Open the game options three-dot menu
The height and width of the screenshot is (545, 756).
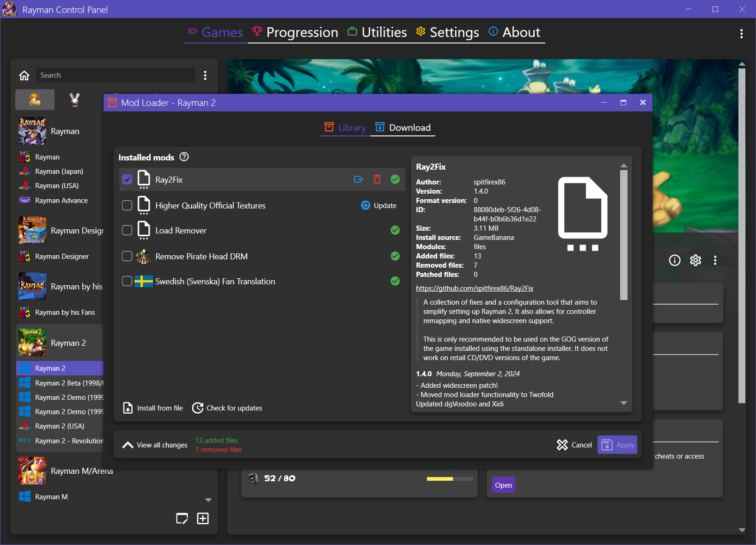point(715,261)
